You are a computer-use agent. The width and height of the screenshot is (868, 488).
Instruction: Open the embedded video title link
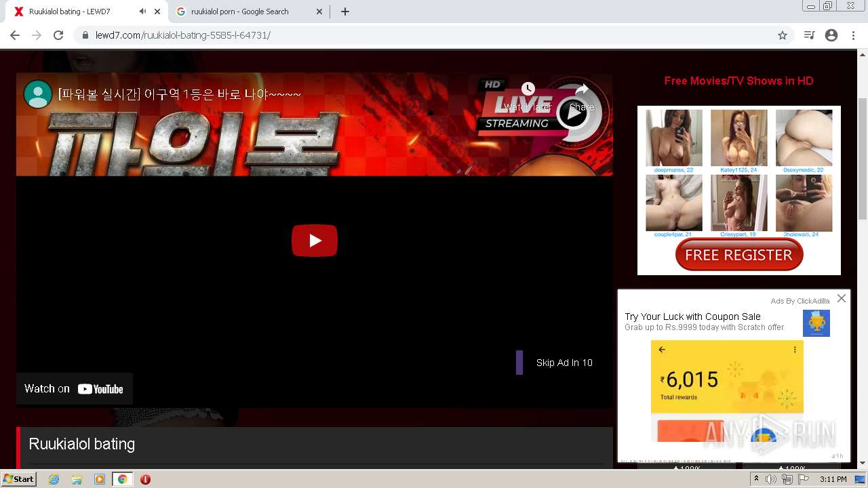tap(179, 94)
